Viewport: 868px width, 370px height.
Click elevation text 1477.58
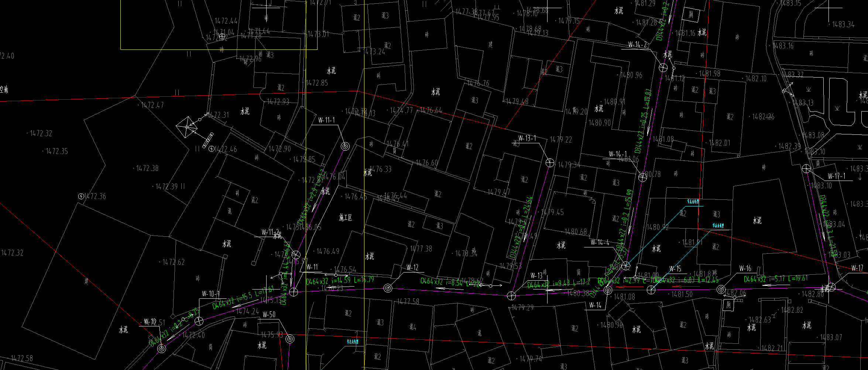[408, 302]
